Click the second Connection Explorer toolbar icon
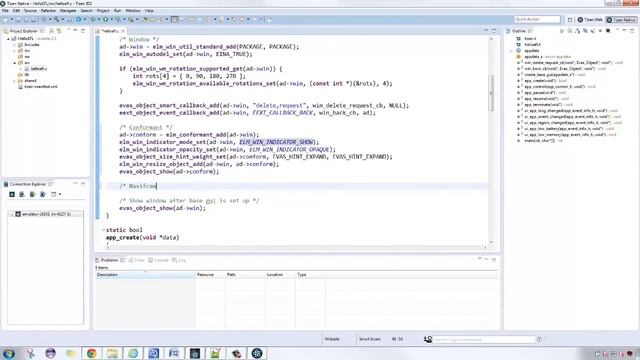Image resolution: width=640 pixels, height=360 pixels. (22, 194)
